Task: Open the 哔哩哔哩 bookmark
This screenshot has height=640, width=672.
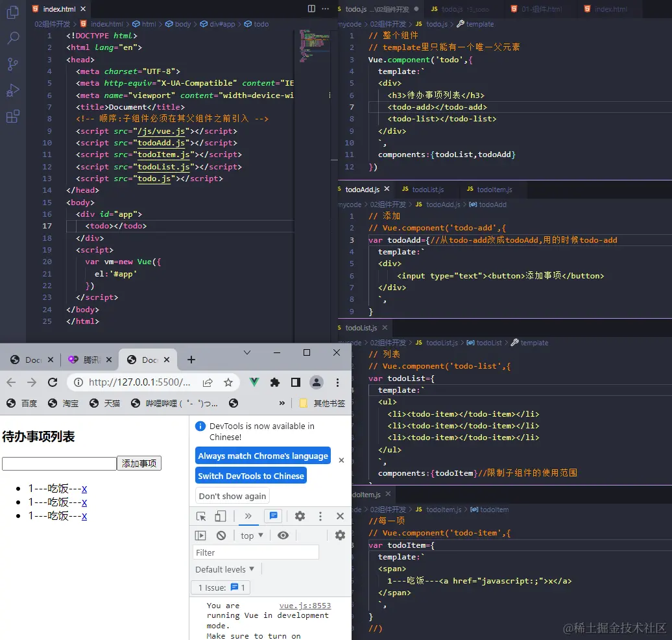Action: pyautogui.click(x=174, y=403)
